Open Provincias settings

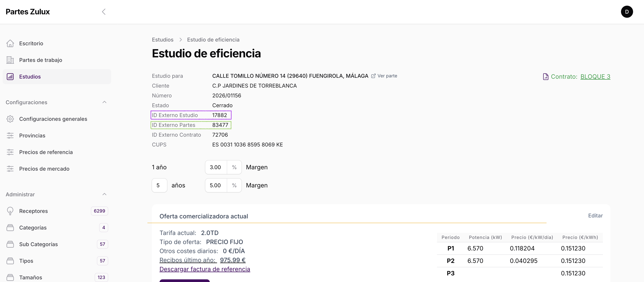pyautogui.click(x=57, y=135)
